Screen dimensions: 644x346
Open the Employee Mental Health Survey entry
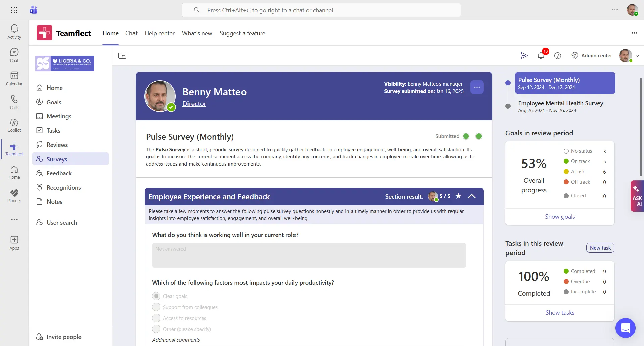(x=560, y=106)
